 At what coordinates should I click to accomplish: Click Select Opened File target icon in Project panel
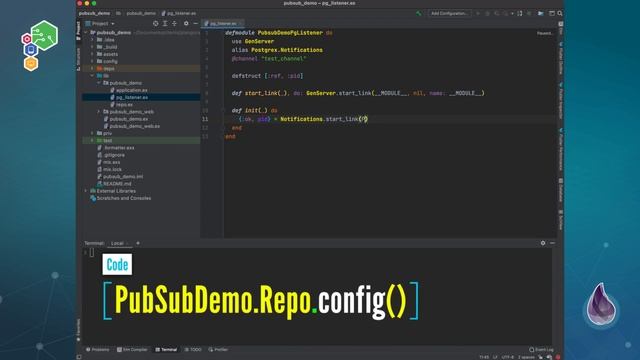(x=156, y=24)
